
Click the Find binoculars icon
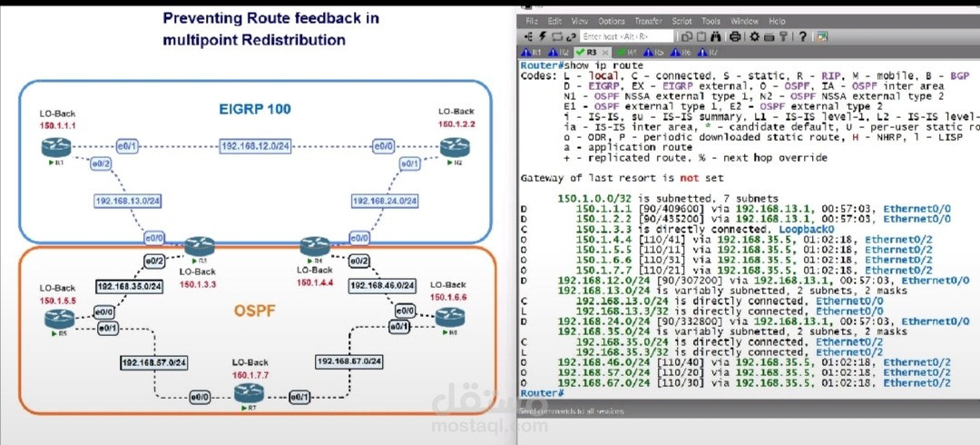716,37
